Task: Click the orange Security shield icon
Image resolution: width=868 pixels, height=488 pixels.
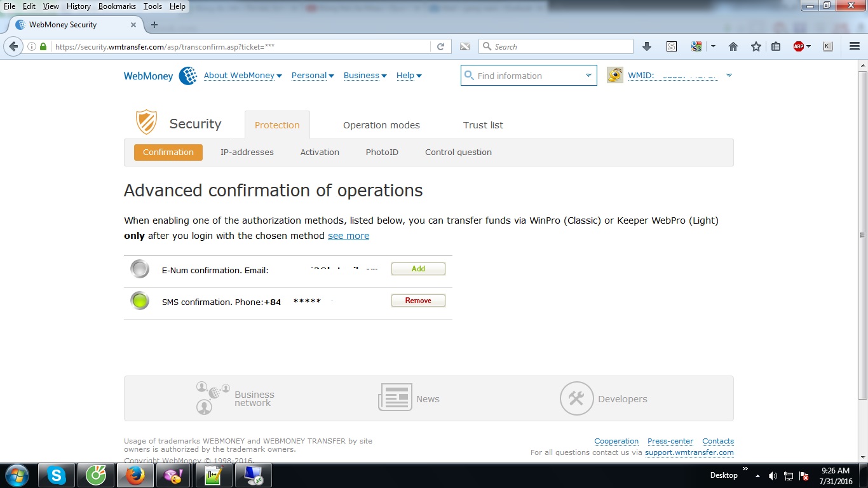Action: coord(146,122)
